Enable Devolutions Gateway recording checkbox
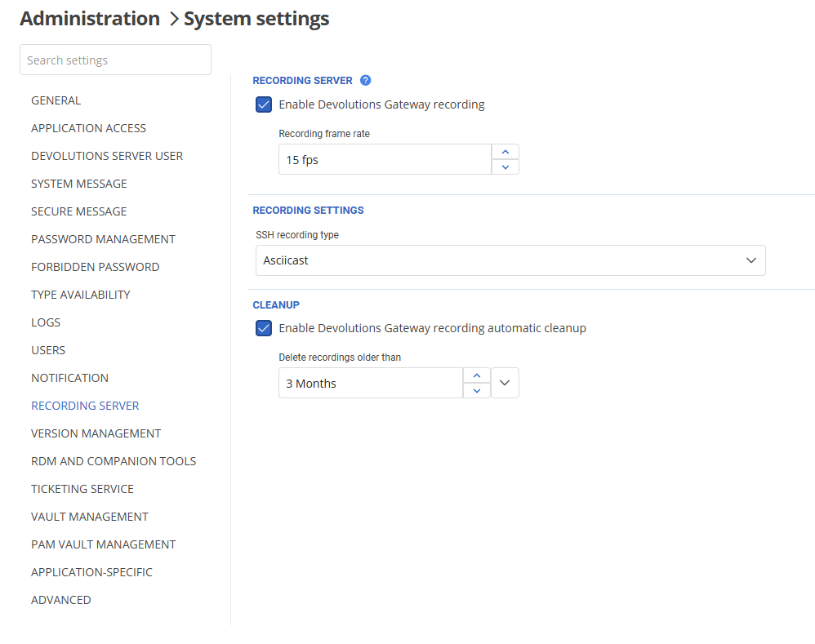The image size is (815, 644). pos(263,104)
